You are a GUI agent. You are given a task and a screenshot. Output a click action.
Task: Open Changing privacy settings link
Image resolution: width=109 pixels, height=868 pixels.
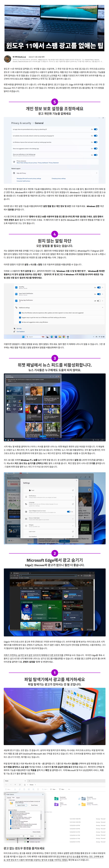click(59, 179)
